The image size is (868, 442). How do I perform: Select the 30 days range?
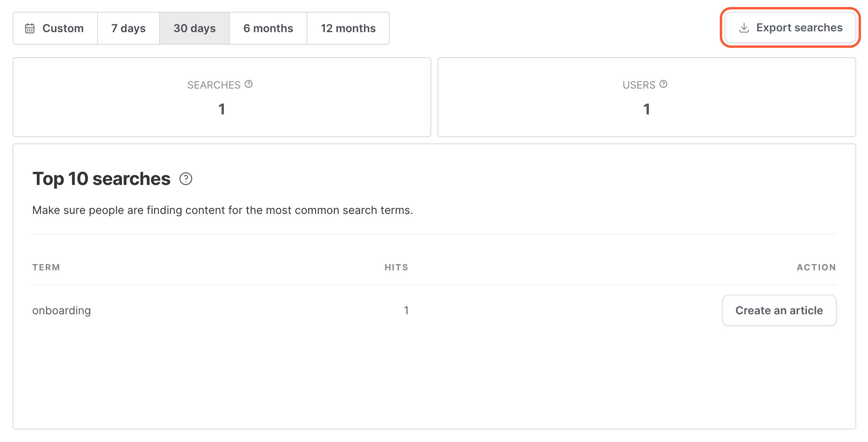194,28
